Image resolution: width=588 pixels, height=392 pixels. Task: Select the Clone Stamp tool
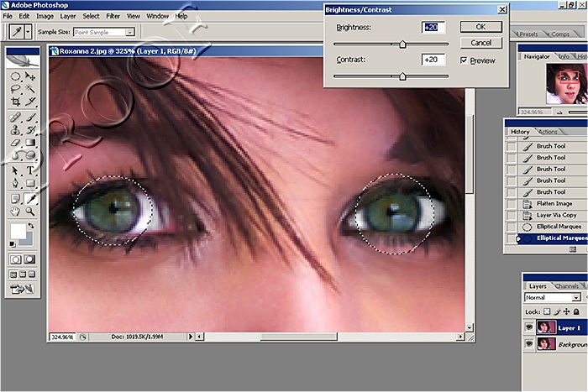click(x=15, y=130)
